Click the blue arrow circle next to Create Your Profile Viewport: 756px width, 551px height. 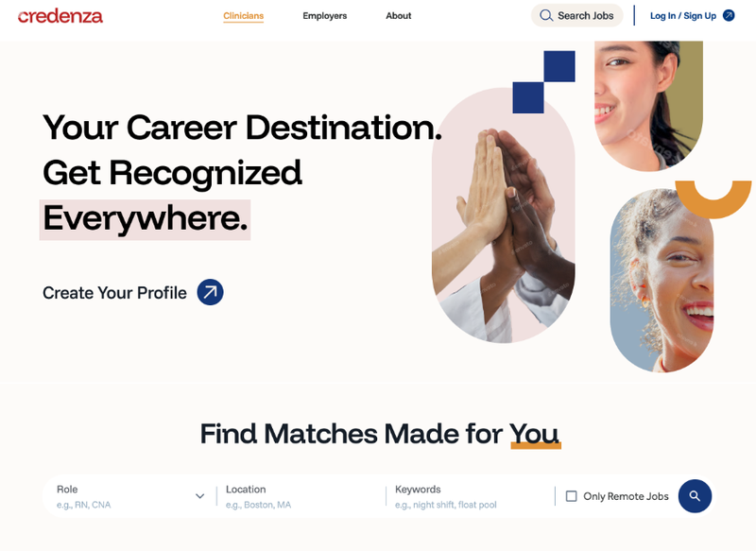[210, 292]
